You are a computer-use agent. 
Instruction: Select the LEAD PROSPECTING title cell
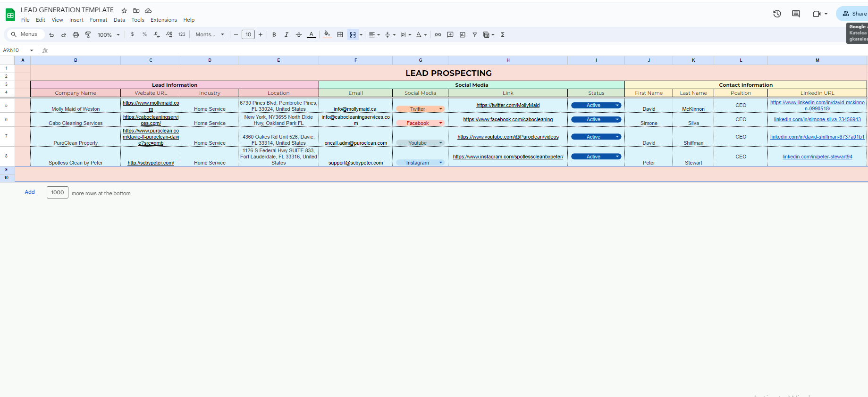coord(448,73)
